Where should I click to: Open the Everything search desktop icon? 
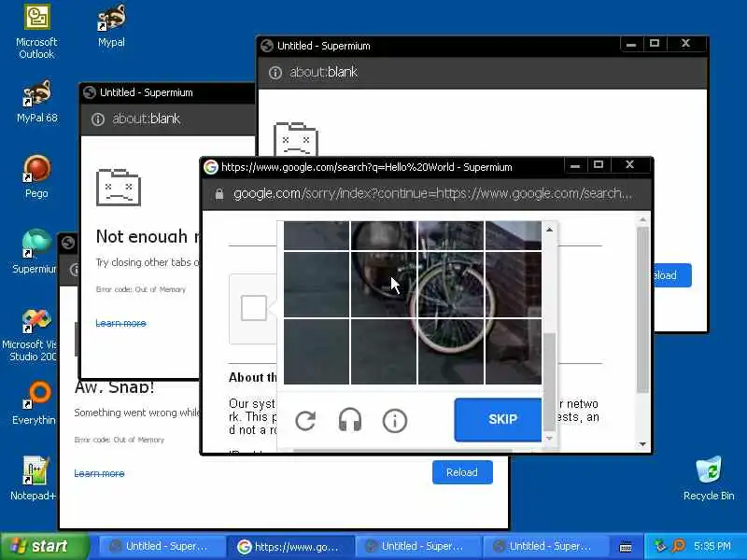click(35, 403)
